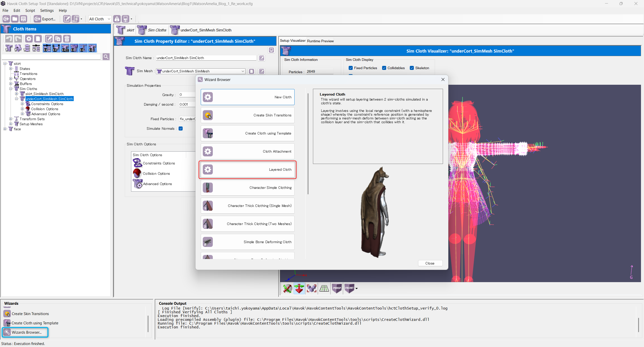This screenshot has height=347, width=644.
Task: Click Advanced Options icon in Sim Cloth Options list
Action: click(x=138, y=184)
